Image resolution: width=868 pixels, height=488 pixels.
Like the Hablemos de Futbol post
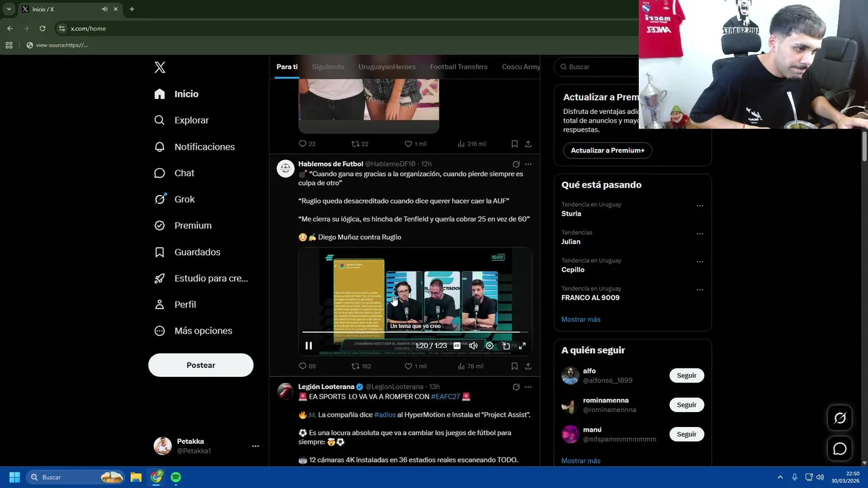[415, 366]
